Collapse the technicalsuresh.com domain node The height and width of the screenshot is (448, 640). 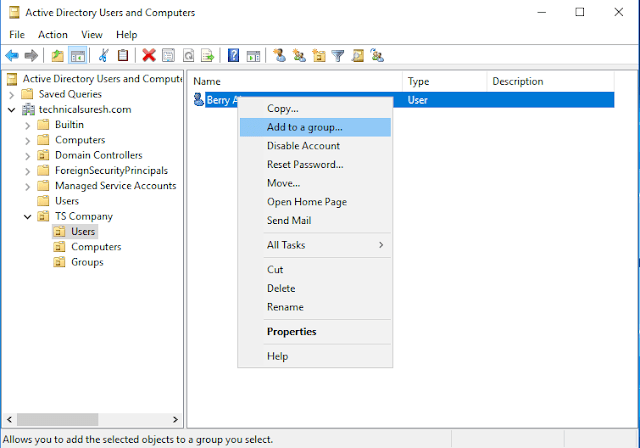pos(11,109)
